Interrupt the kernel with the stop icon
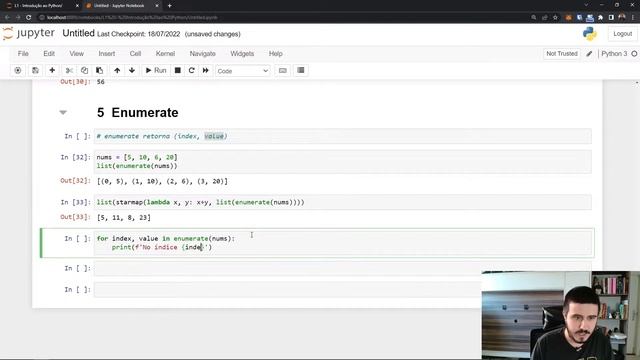 [178, 71]
